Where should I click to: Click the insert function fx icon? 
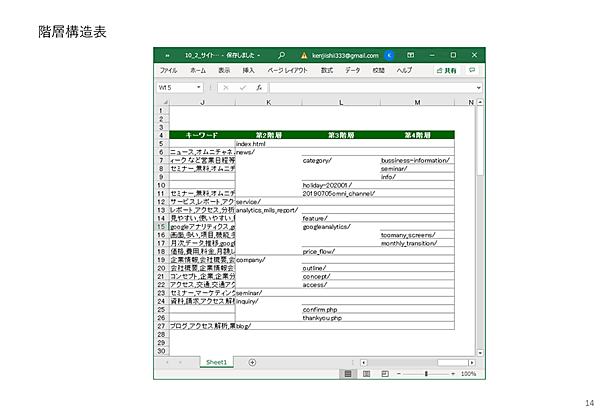pyautogui.click(x=258, y=88)
